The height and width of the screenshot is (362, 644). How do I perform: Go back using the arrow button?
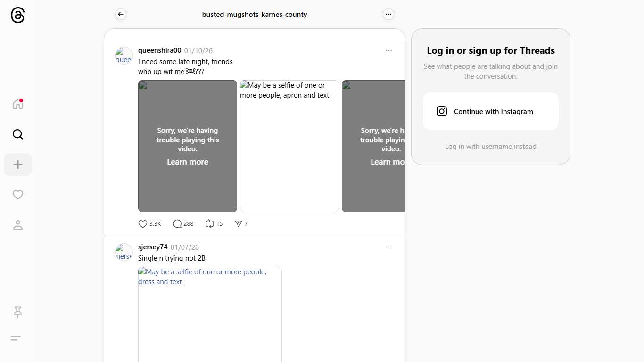[x=121, y=15]
